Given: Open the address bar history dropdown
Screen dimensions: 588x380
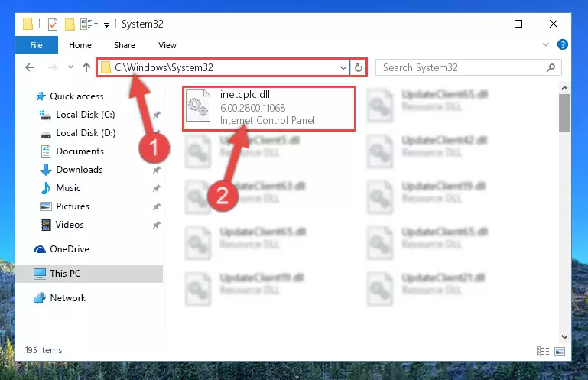Looking at the screenshot, I should 343,68.
